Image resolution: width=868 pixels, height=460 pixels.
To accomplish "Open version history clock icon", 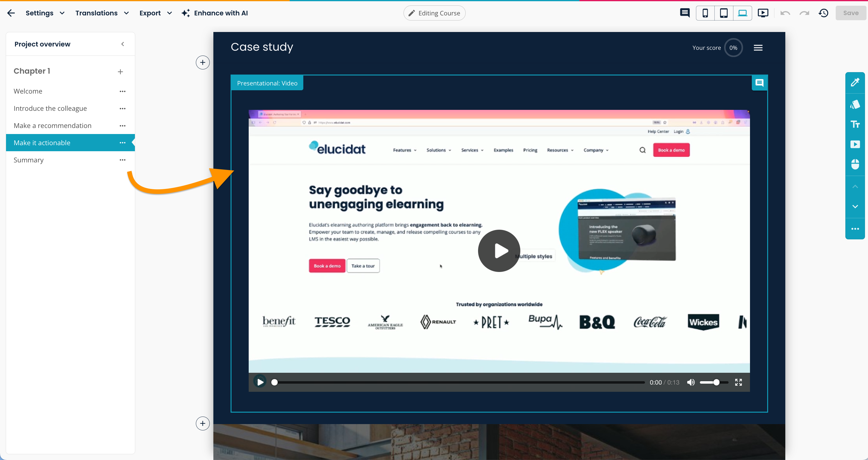I will pos(824,13).
